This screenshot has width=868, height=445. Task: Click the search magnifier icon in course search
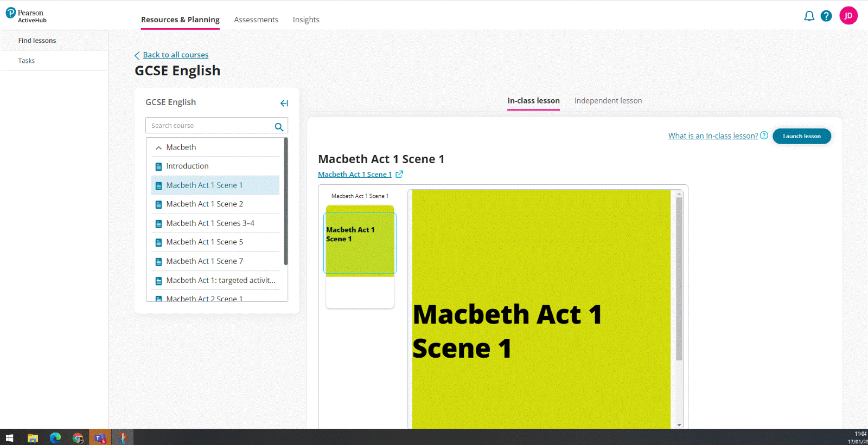point(279,127)
